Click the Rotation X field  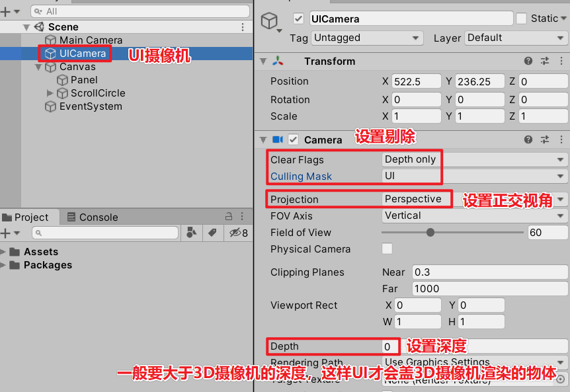[416, 100]
